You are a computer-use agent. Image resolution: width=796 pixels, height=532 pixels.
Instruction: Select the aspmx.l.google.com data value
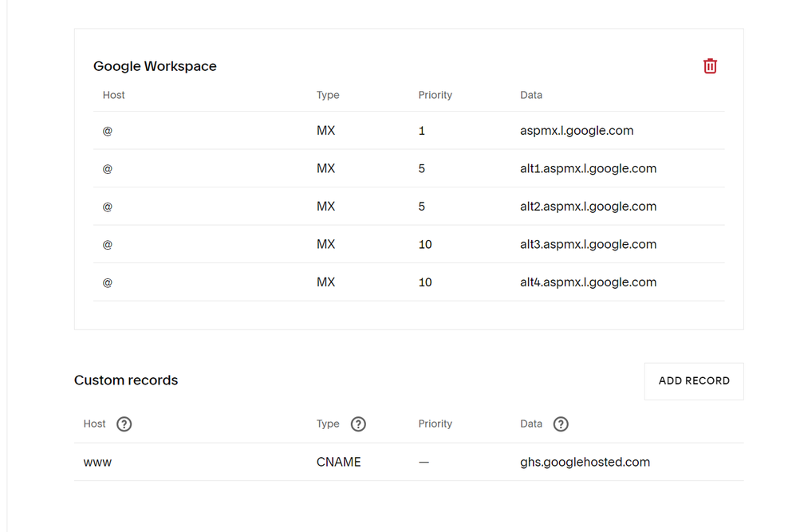pos(577,131)
